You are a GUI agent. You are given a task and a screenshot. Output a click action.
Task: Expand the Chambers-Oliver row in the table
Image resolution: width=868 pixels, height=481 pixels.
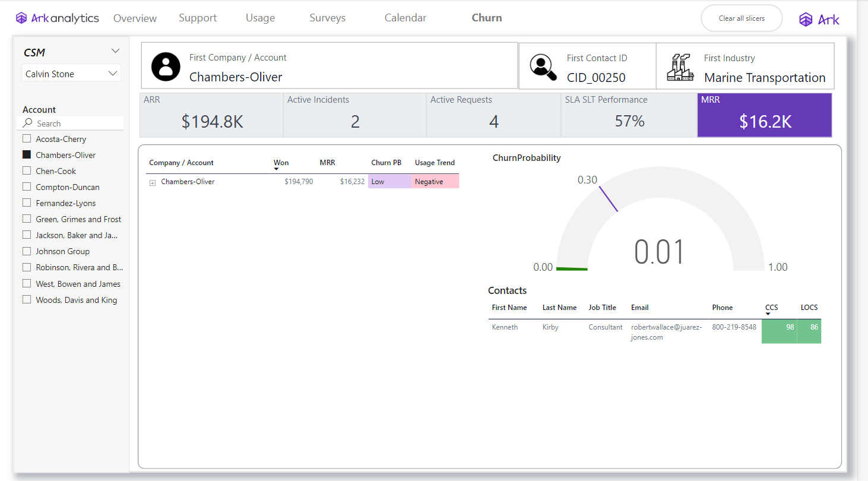153,182
